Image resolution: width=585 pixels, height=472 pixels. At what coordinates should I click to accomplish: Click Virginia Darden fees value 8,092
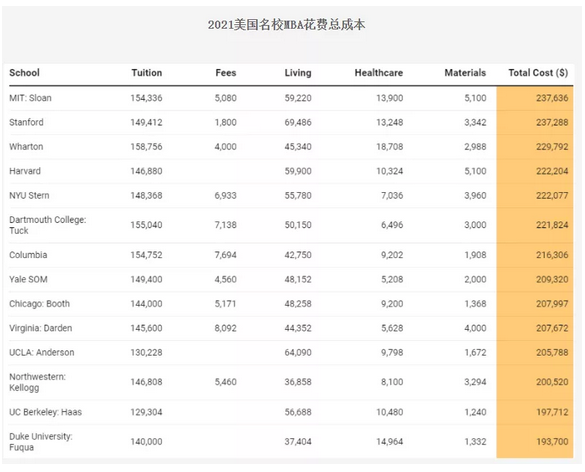225,328
